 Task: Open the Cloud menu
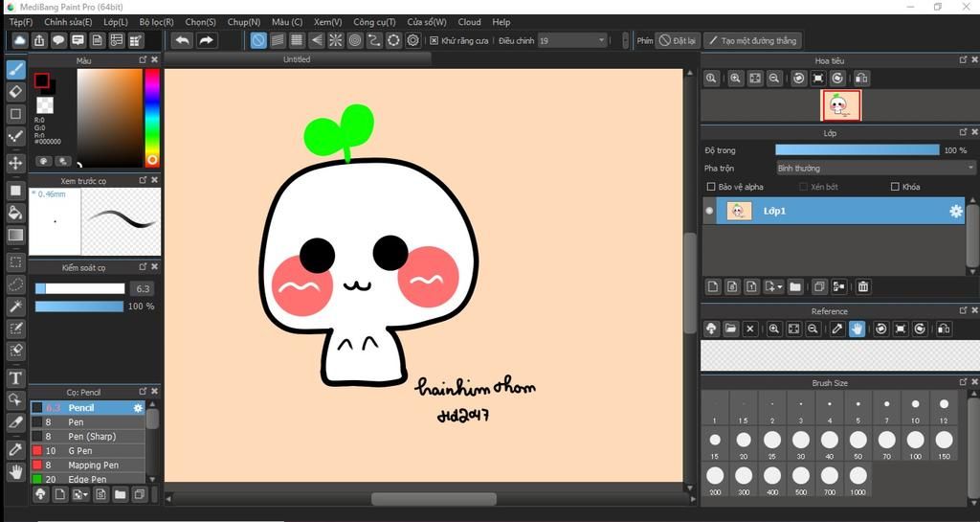469,22
